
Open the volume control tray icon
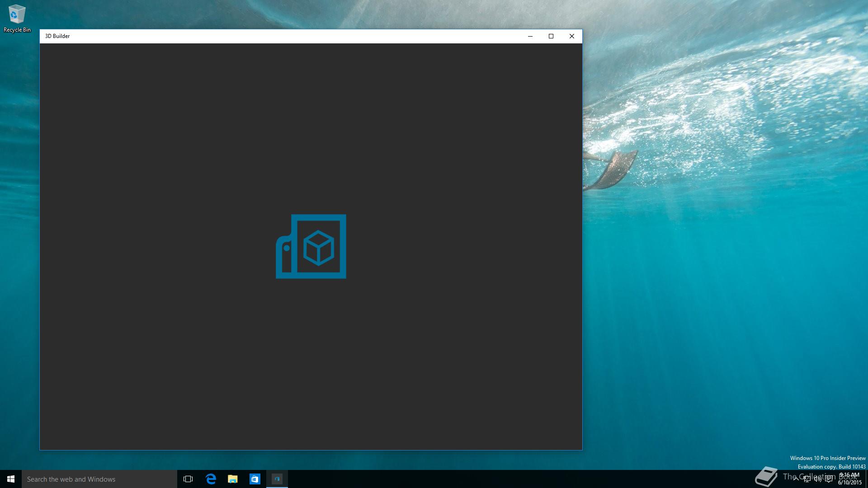817,479
